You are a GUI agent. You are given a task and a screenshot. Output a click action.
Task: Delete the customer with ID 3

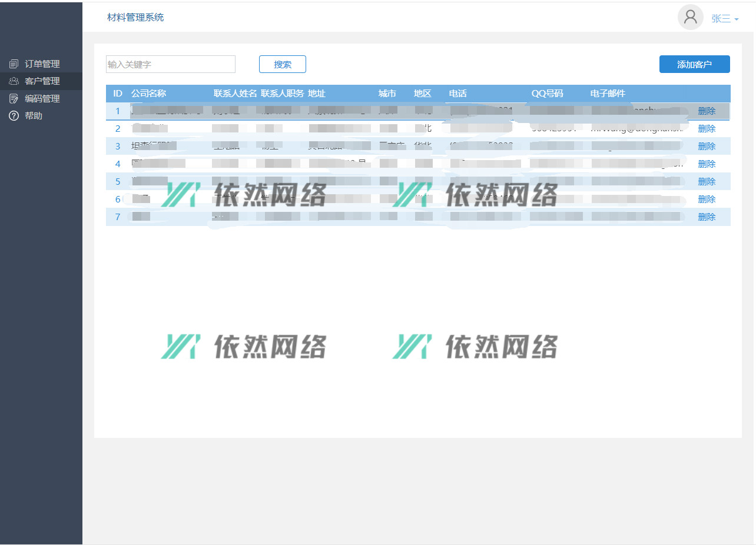click(x=707, y=147)
